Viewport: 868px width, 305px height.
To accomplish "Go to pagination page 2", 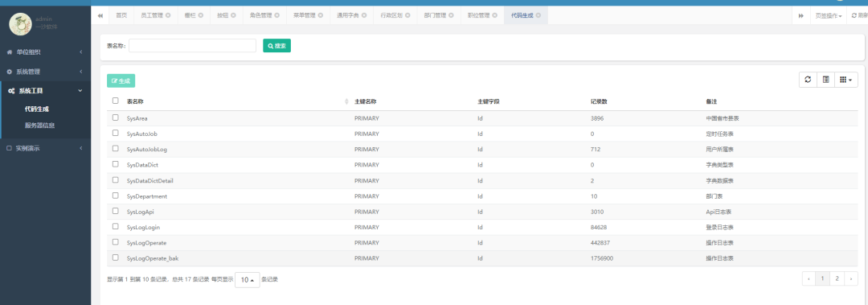I will tap(837, 279).
